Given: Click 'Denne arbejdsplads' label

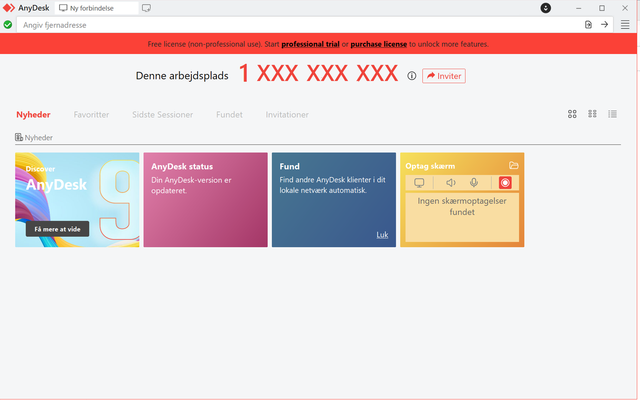Looking at the screenshot, I should 182,76.
